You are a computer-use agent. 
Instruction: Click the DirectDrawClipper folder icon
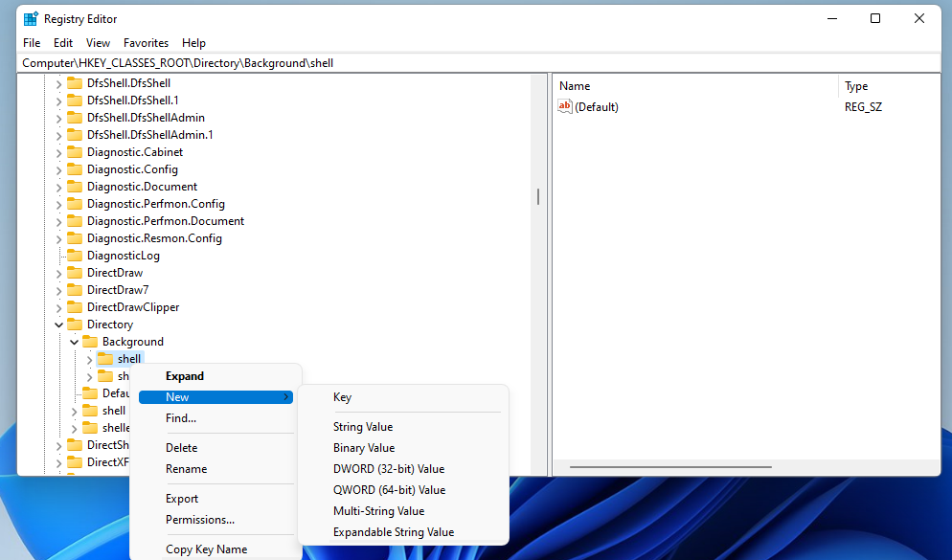(75, 306)
